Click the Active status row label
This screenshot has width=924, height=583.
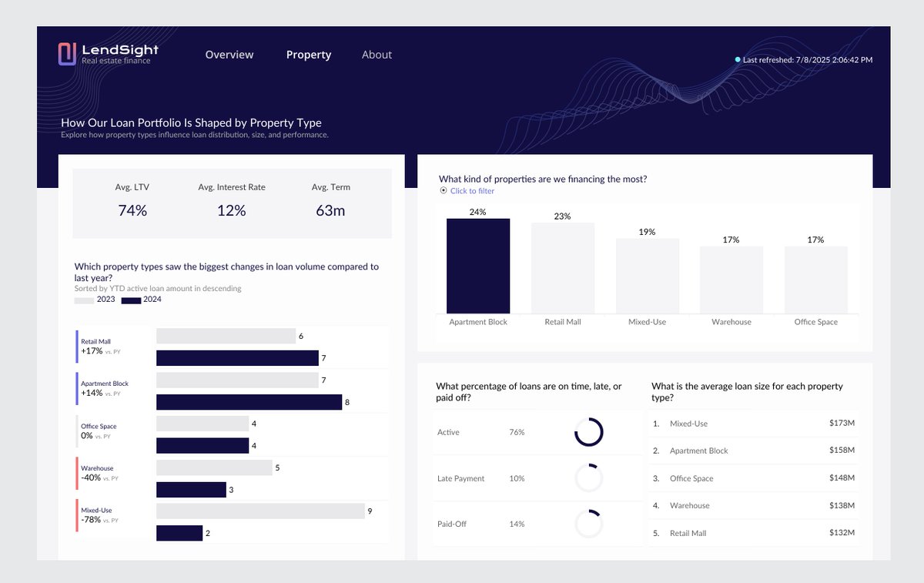pyautogui.click(x=448, y=432)
